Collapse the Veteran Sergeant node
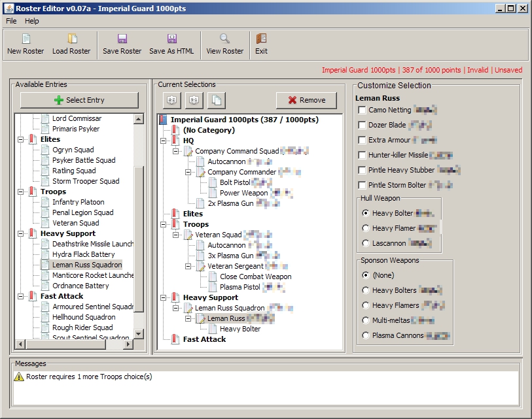 pos(188,267)
